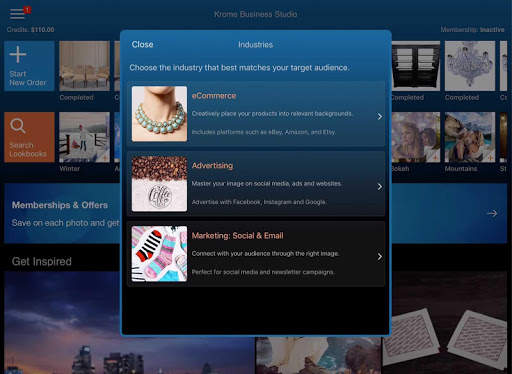
Task: Open the completed black shutters order thumbnail
Action: coord(416,66)
